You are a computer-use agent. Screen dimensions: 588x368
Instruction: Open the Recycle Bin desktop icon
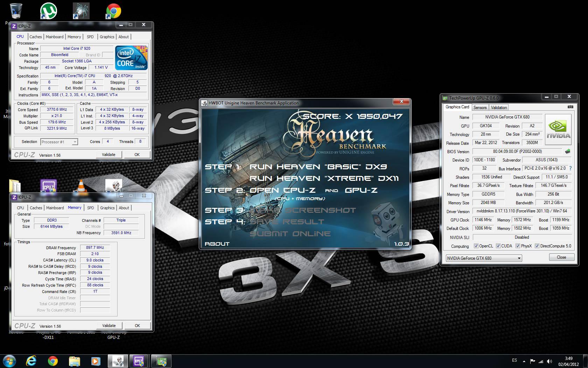(x=15, y=11)
